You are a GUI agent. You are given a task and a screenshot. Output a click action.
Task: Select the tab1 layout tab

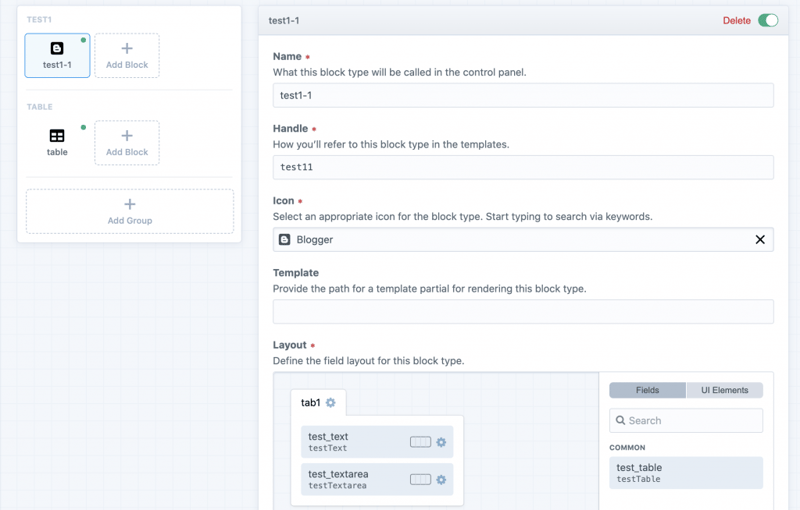[x=310, y=403]
